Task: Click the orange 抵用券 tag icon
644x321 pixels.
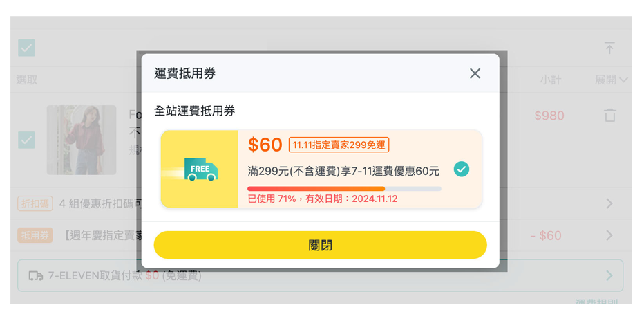Action: click(x=35, y=235)
